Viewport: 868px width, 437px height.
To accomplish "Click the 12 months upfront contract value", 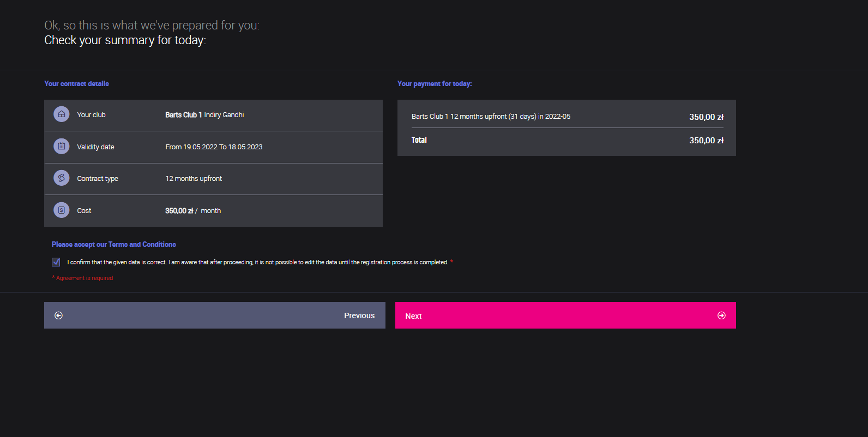I will point(194,179).
